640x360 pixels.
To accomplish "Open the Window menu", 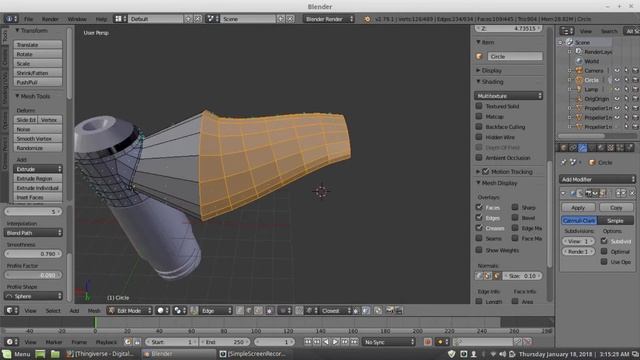I will [77, 19].
